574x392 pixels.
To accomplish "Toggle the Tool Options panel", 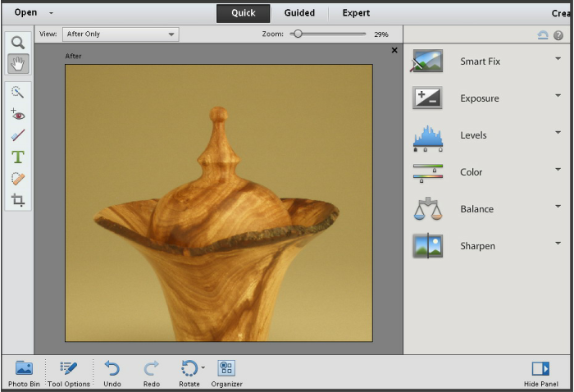I will pos(69,372).
